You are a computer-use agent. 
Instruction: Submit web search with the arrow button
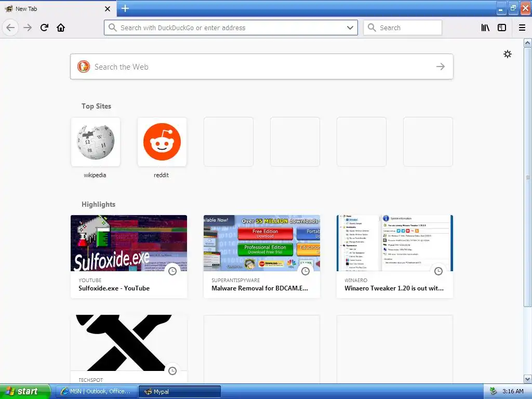point(441,66)
